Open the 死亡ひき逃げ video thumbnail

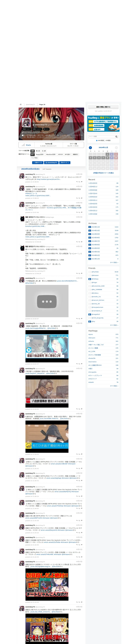point(47,437)
